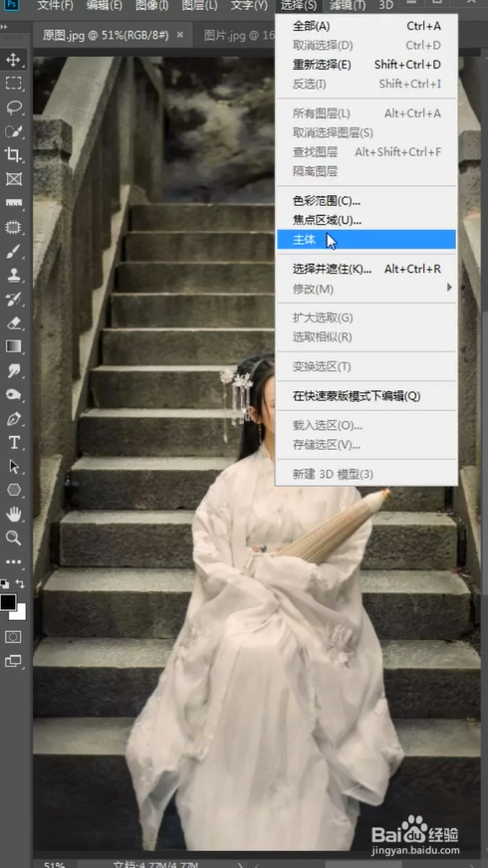Image resolution: width=488 pixels, height=868 pixels.
Task: Select the Patch healing tool
Action: tap(13, 227)
